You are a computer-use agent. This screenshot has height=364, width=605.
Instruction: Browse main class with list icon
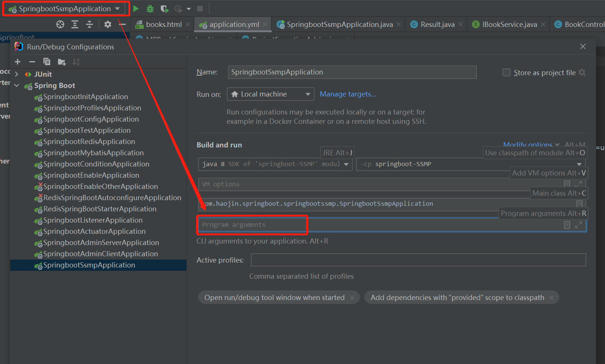(580, 204)
